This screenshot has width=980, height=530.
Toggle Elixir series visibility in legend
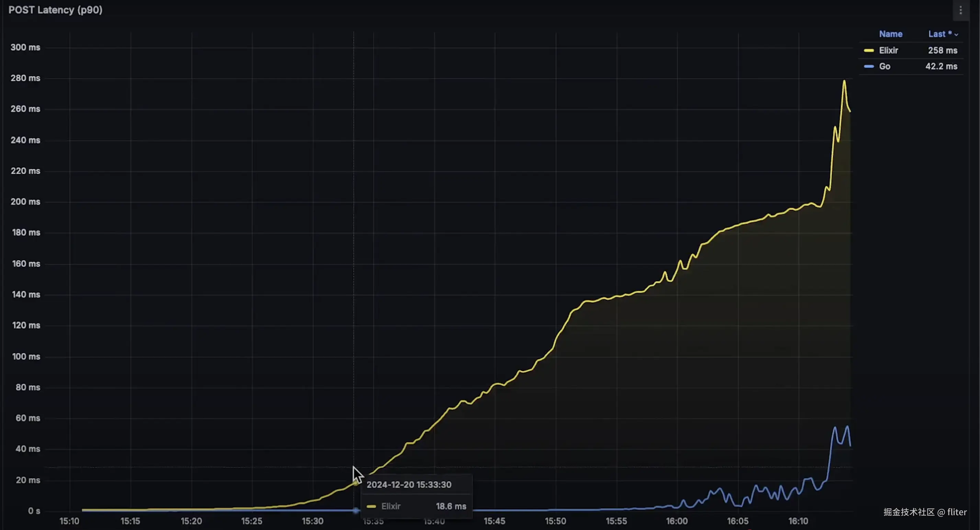888,51
